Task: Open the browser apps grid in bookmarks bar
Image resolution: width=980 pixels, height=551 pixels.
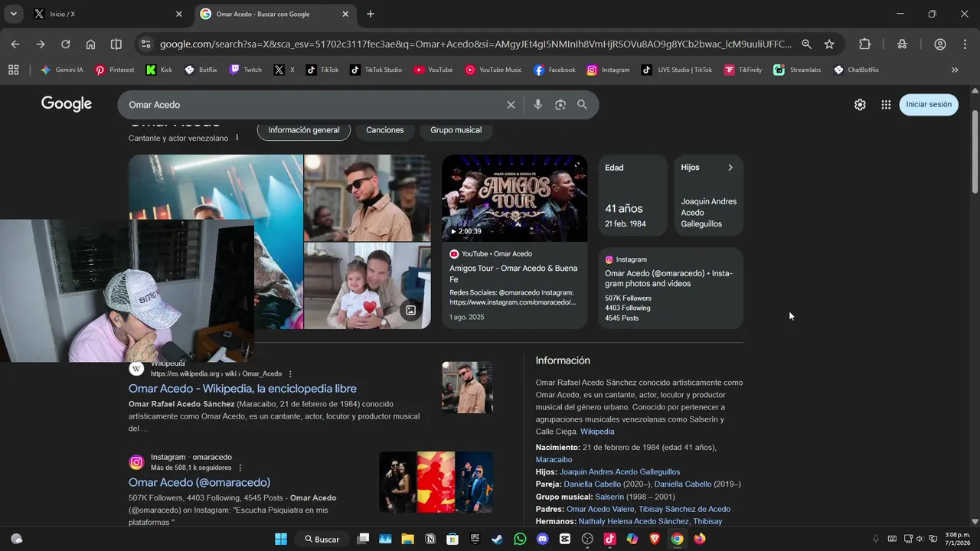Action: click(13, 70)
